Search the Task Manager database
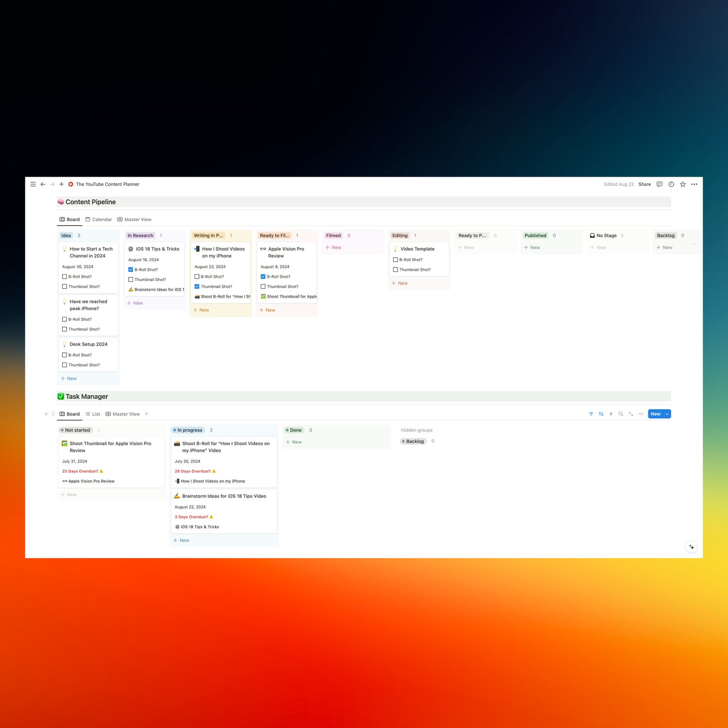 point(621,414)
